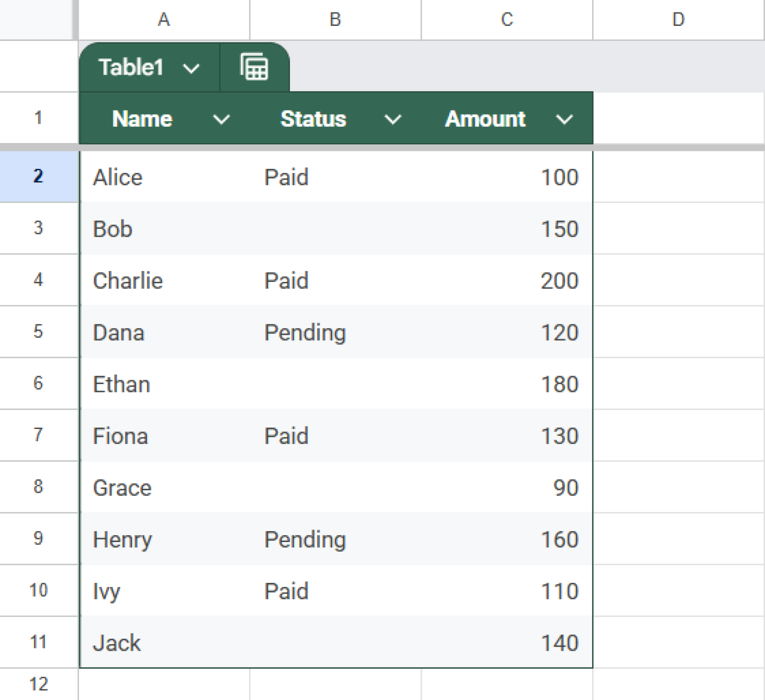765x700 pixels.
Task: Select row 2 by its row number
Action: [x=38, y=177]
